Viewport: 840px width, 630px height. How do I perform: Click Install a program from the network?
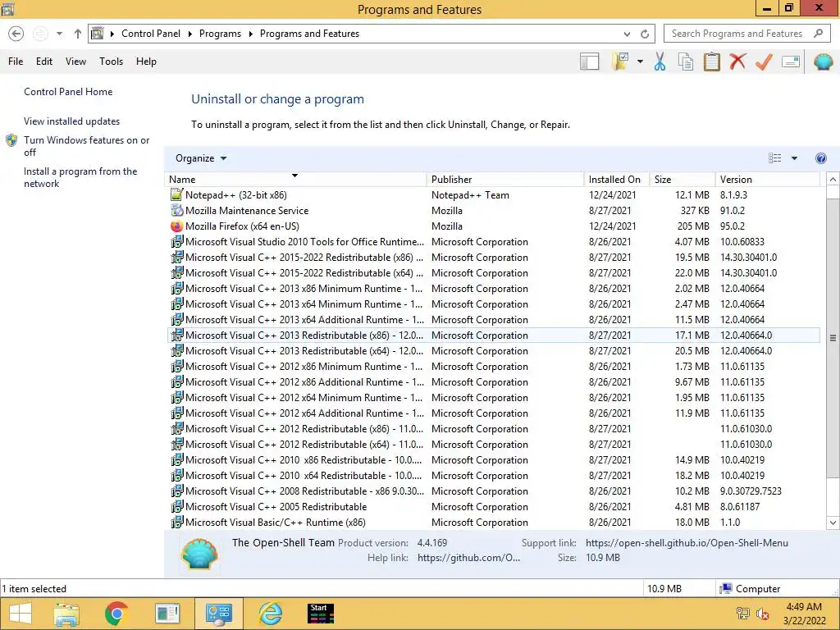(80, 177)
